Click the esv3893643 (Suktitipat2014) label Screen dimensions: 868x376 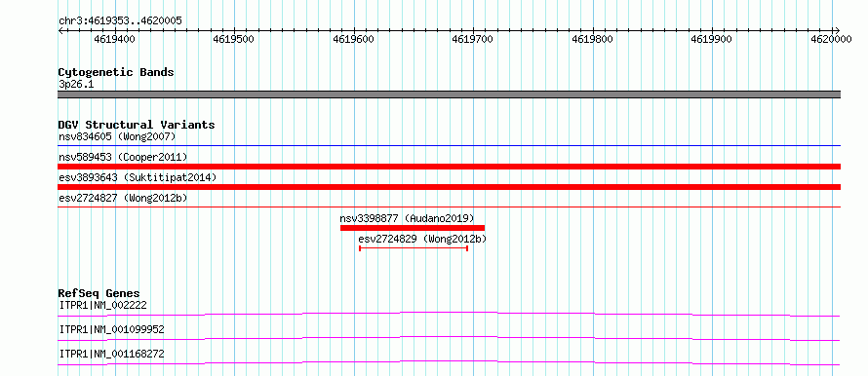point(138,177)
